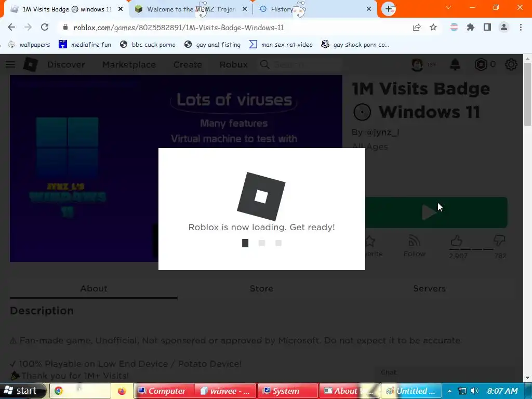532x399 pixels.
Task: Open the Chat bar at the bottom
Action: click(445, 372)
